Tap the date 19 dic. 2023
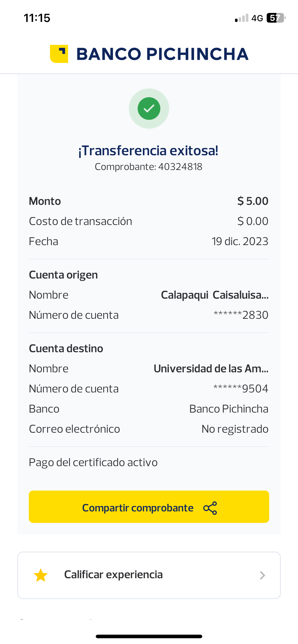Image resolution: width=298 pixels, height=644 pixels. 240,241
